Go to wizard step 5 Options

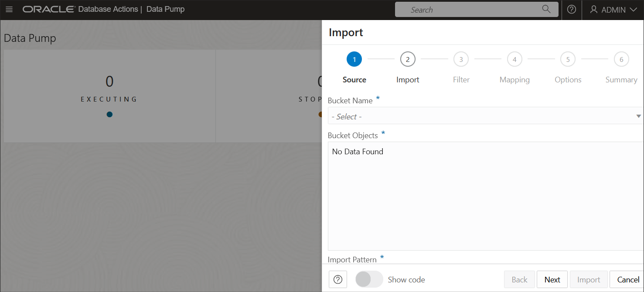568,59
